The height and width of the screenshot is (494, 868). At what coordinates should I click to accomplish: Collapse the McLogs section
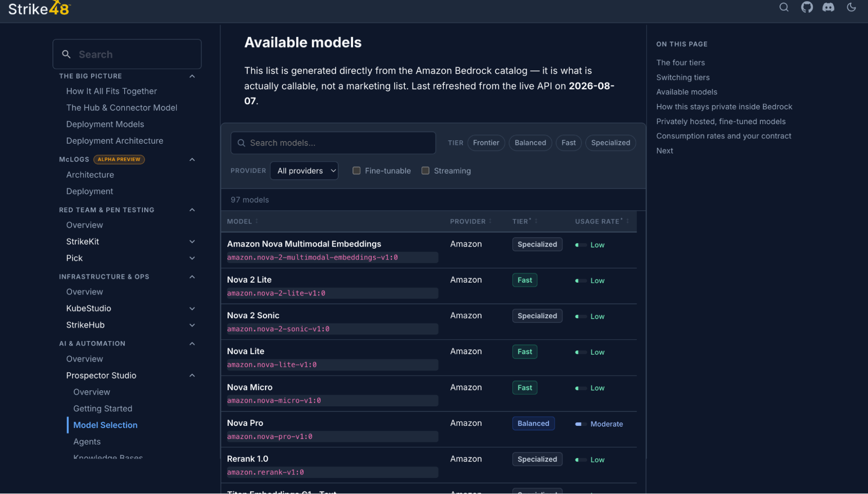coord(192,160)
